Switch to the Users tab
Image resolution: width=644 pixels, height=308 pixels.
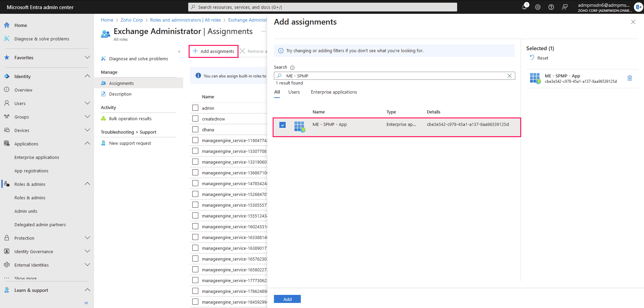pos(294,92)
